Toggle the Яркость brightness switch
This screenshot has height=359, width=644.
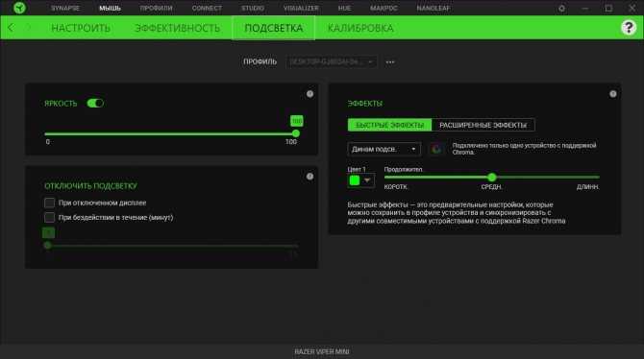pyautogui.click(x=95, y=104)
